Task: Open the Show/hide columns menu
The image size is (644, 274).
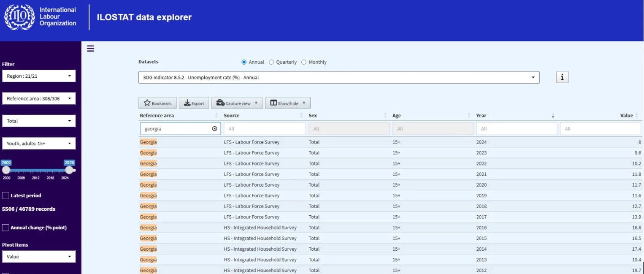Action: pyautogui.click(x=287, y=103)
